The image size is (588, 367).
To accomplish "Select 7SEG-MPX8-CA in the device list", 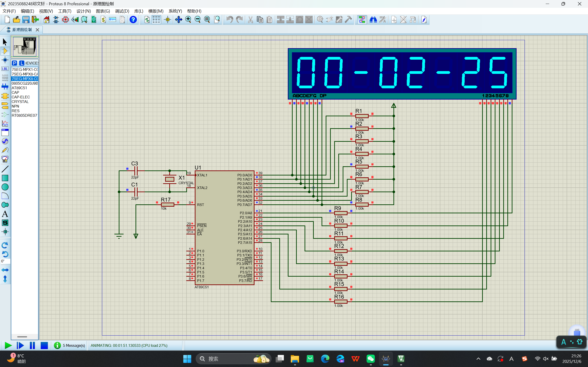I will [25, 74].
